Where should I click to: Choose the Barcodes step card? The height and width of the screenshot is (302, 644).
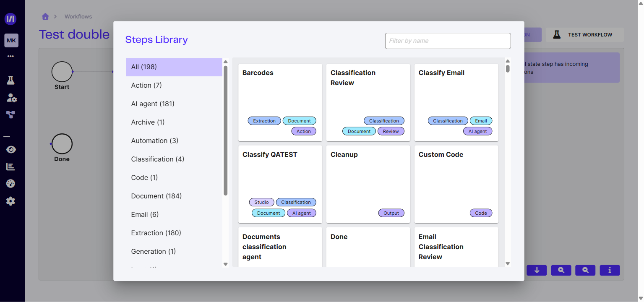click(x=280, y=102)
